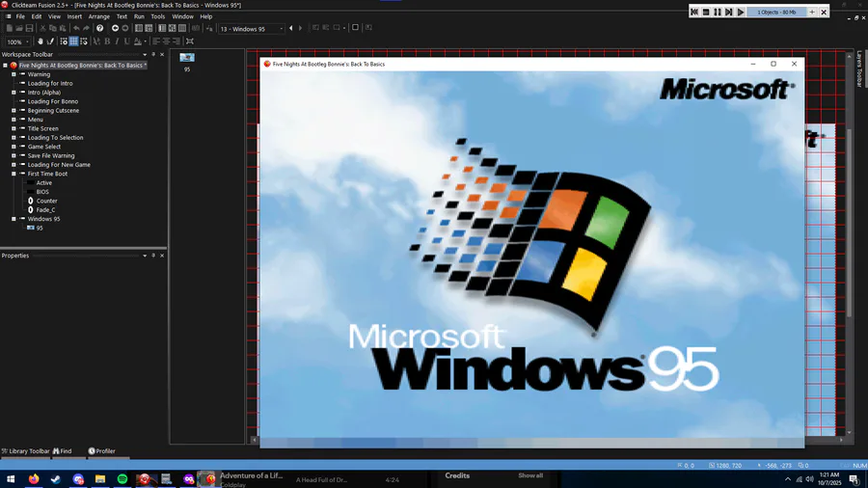The width and height of the screenshot is (868, 488).
Task: Select the hand pan tool
Action: click(x=40, y=41)
